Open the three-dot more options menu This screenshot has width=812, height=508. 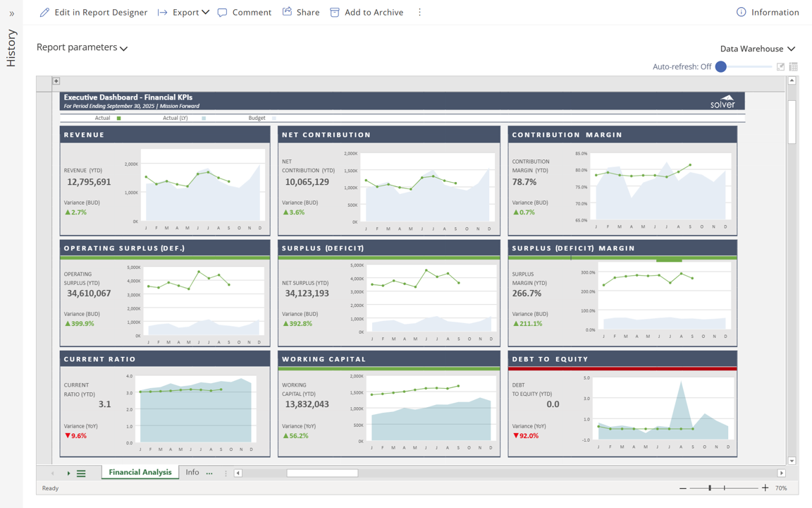(419, 12)
